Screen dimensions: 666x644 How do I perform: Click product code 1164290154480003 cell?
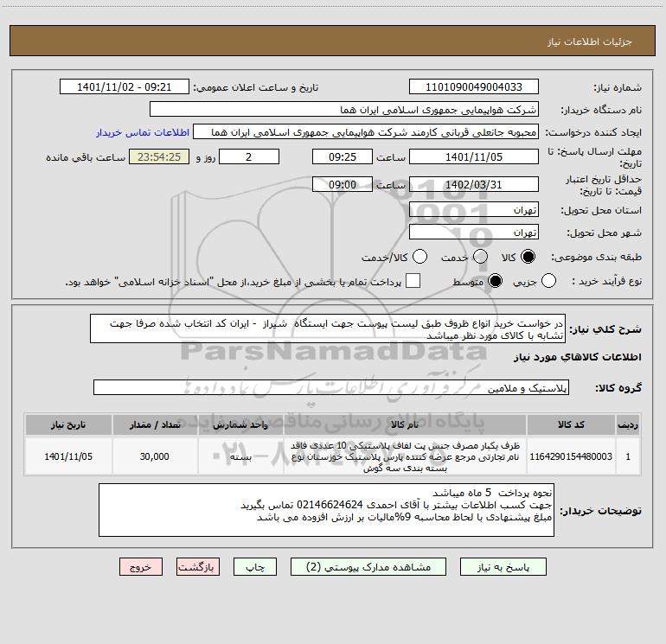click(x=571, y=456)
